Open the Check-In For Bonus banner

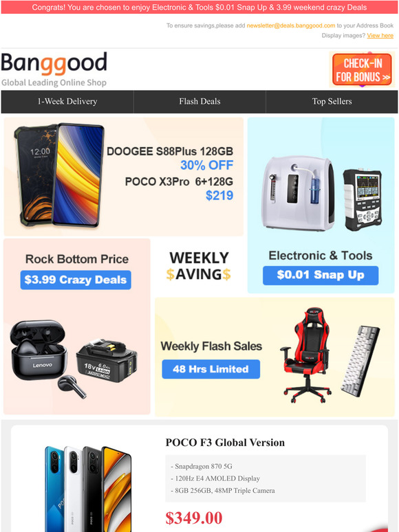click(362, 69)
